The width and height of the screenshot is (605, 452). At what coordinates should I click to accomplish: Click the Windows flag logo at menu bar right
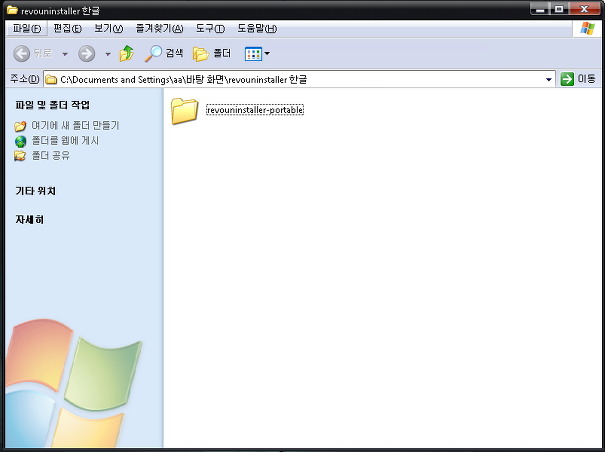587,29
